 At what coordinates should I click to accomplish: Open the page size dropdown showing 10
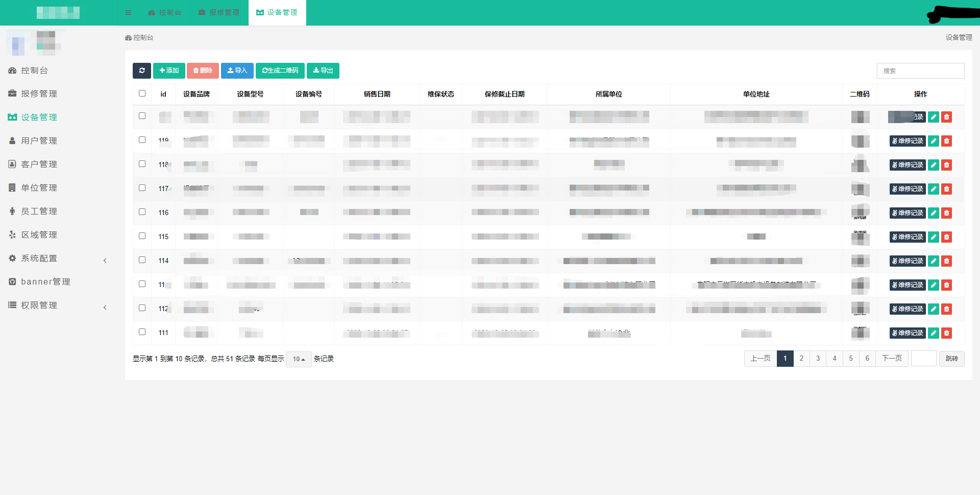(x=299, y=359)
